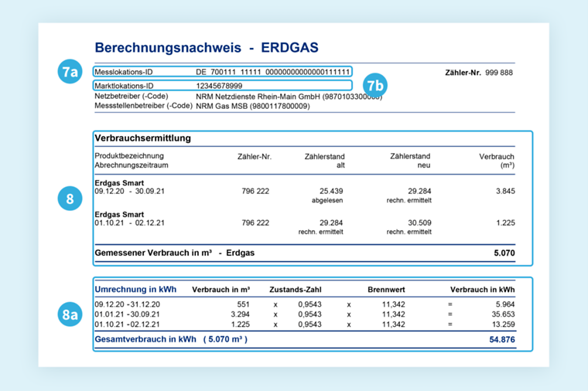Click "Zähler-Nr." column header in Verbrauchsermittlung table
This screenshot has width=588, height=391.
click(x=255, y=157)
